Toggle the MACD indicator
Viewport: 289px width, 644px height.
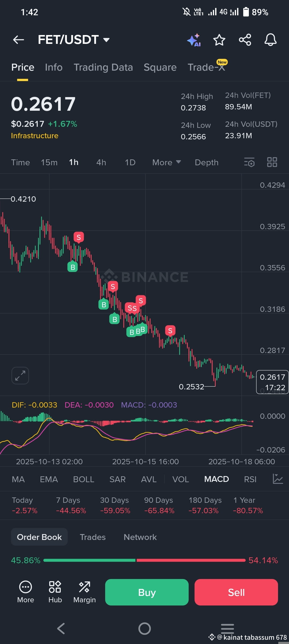(x=216, y=479)
